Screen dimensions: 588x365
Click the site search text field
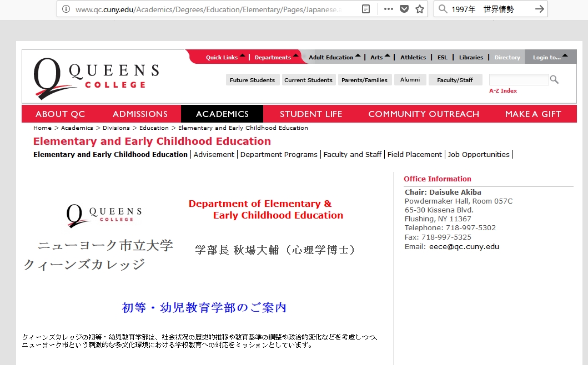(x=519, y=80)
